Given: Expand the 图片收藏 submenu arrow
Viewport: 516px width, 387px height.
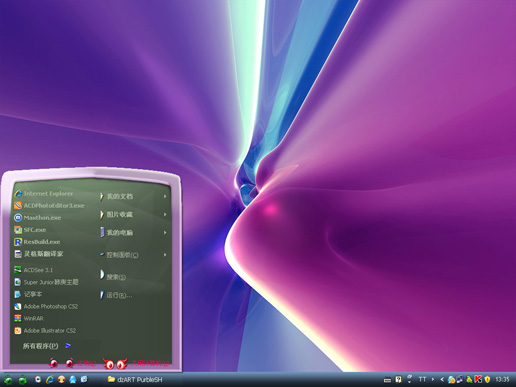Looking at the screenshot, I should pyautogui.click(x=165, y=214).
